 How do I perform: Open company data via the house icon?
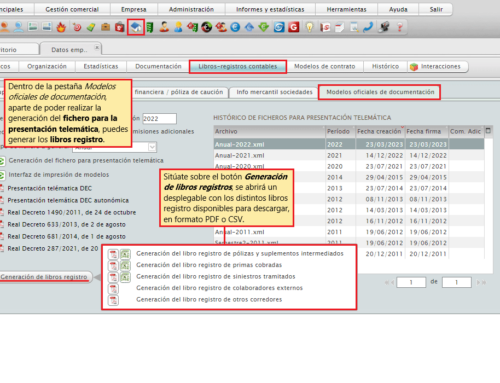pyautogui.click(x=136, y=27)
